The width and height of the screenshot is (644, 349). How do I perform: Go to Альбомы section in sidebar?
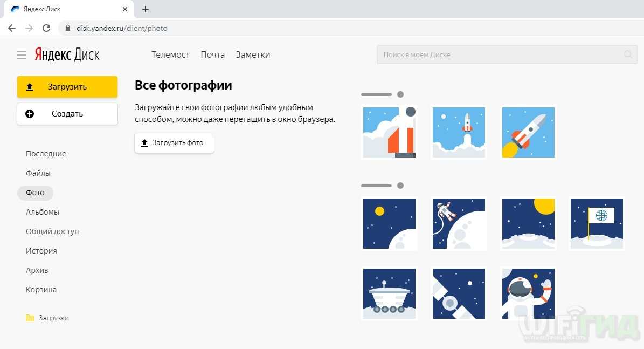(x=43, y=212)
